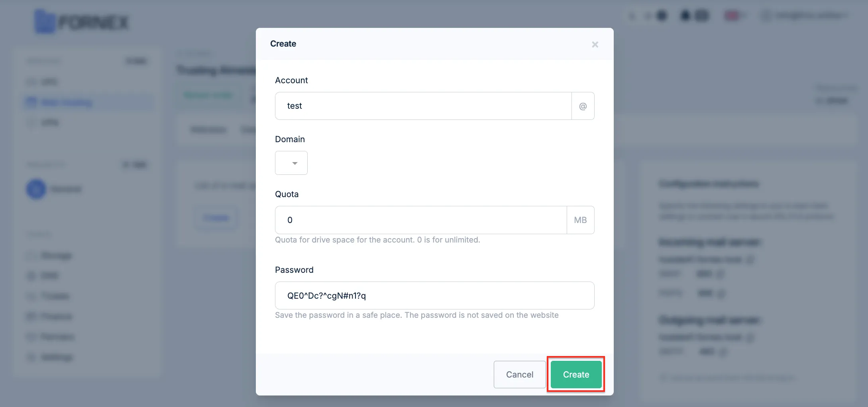Close the Create dialog with the X
The width and height of the screenshot is (868, 407).
(x=595, y=45)
